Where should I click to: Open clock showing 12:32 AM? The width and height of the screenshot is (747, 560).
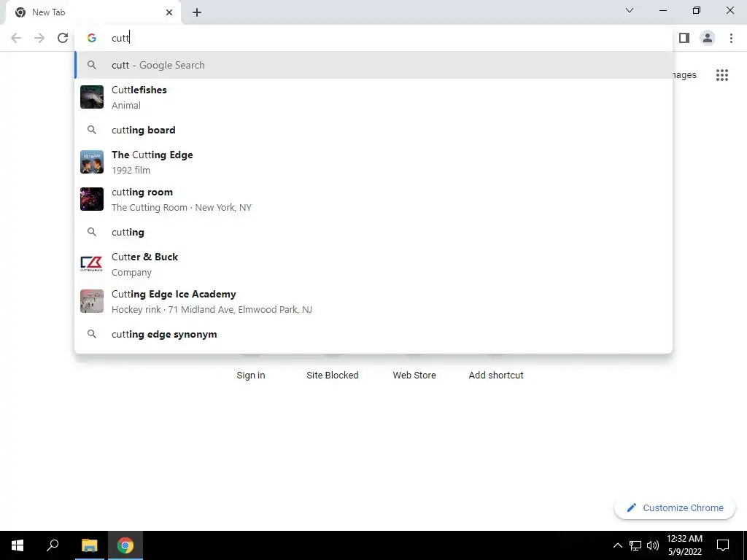coord(684,545)
